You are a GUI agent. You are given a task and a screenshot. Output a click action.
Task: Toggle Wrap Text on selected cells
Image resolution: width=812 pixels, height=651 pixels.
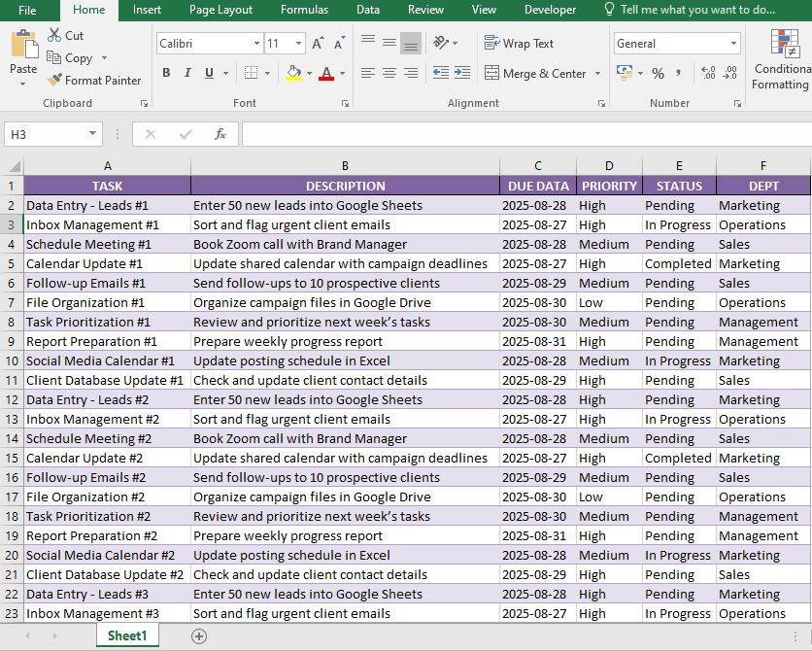pyautogui.click(x=519, y=44)
